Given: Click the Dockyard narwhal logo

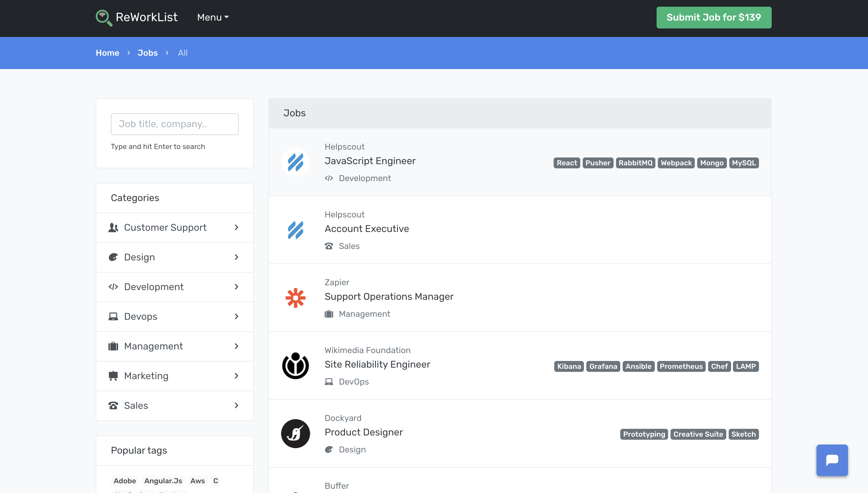Looking at the screenshot, I should coord(295,433).
